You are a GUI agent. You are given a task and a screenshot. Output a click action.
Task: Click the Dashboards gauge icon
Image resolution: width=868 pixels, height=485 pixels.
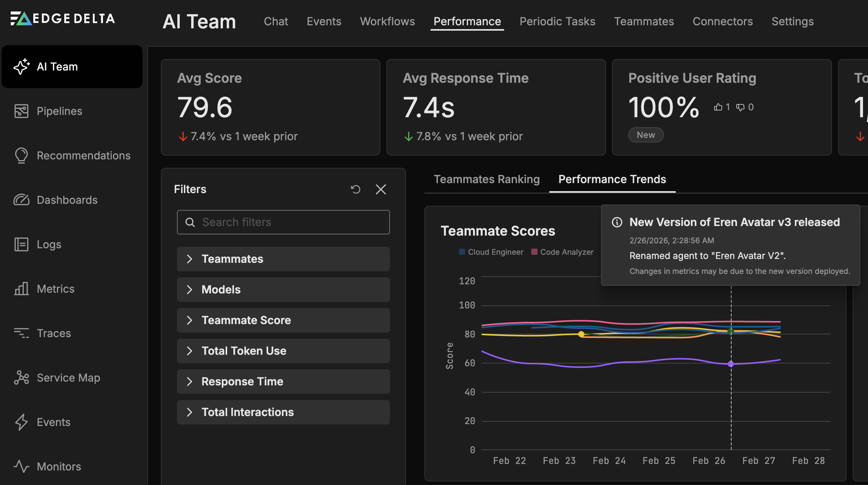click(x=21, y=200)
